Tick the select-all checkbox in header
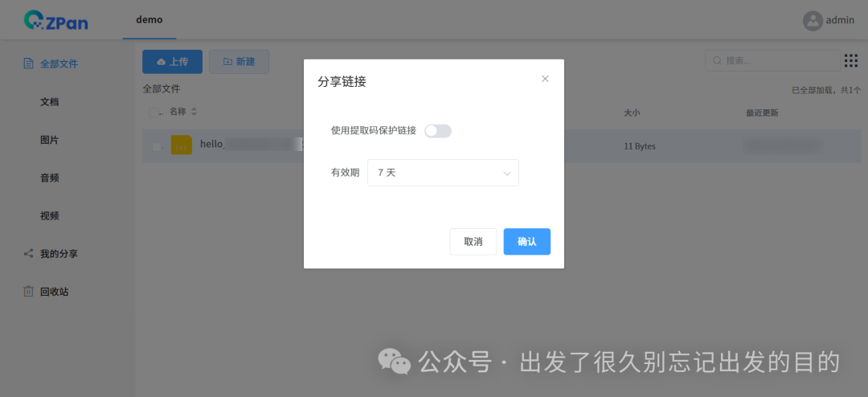Viewport: 868px width, 397px height. (x=154, y=113)
